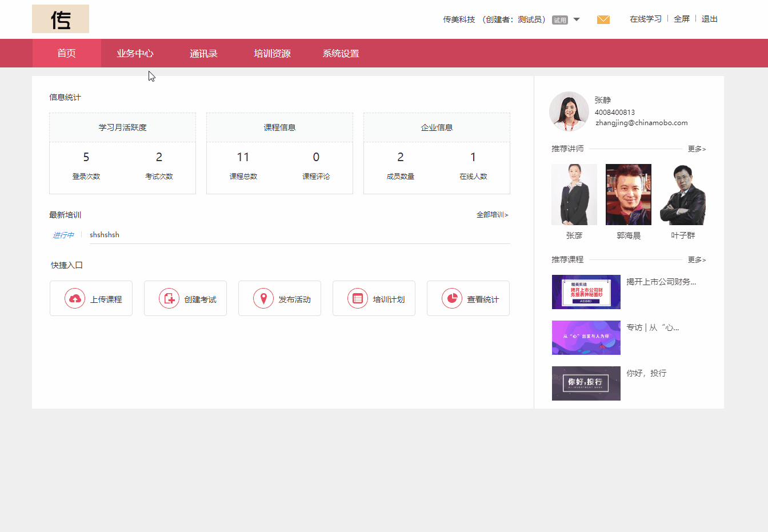768x532 pixels.
Task: Open the 系统设置 tab
Action: pyautogui.click(x=340, y=53)
